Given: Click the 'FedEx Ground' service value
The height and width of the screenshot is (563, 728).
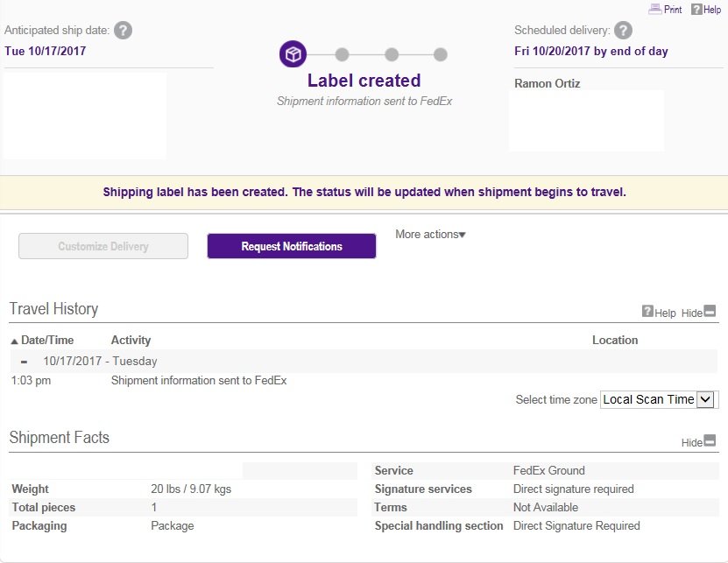Looking at the screenshot, I should click(548, 471).
